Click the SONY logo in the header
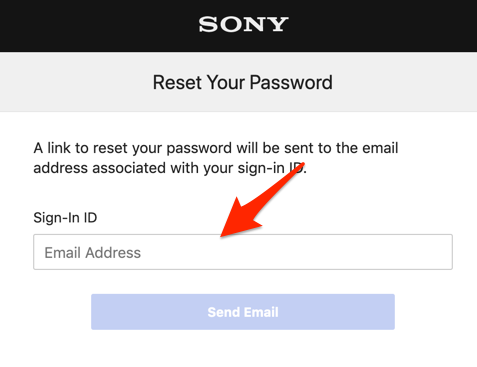477x367 pixels. click(243, 25)
